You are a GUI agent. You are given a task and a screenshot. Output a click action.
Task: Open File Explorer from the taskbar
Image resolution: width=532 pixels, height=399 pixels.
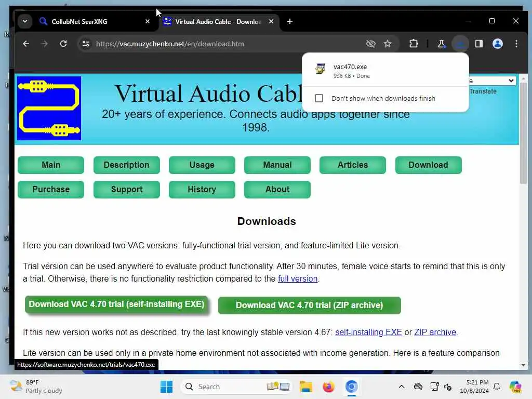click(x=305, y=387)
